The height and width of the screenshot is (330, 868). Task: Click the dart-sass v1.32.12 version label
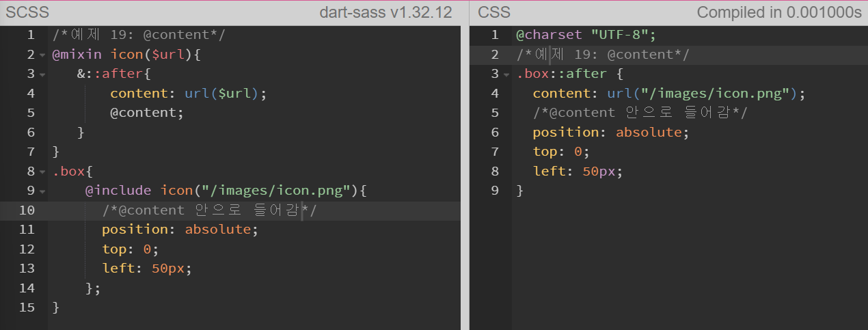[x=385, y=12]
